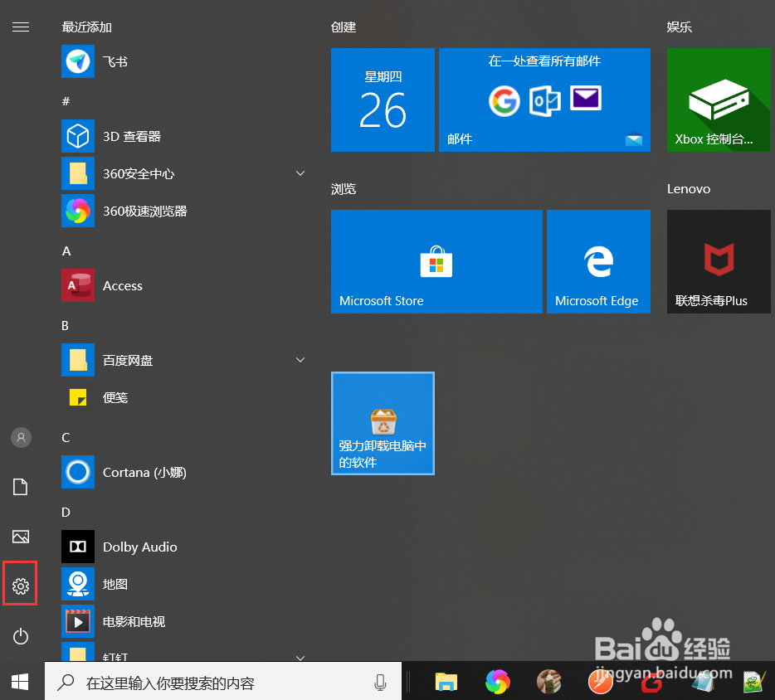Click the Power button in the sidebar
The width and height of the screenshot is (775, 700).
click(x=20, y=636)
